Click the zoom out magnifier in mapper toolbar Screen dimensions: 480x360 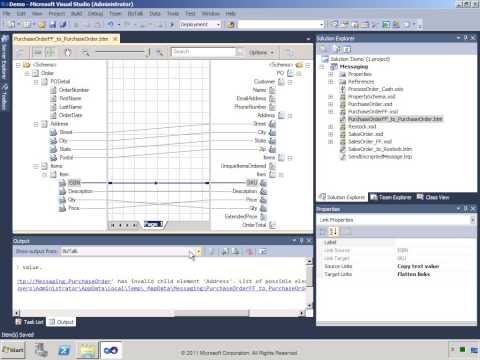pyautogui.click(x=85, y=52)
